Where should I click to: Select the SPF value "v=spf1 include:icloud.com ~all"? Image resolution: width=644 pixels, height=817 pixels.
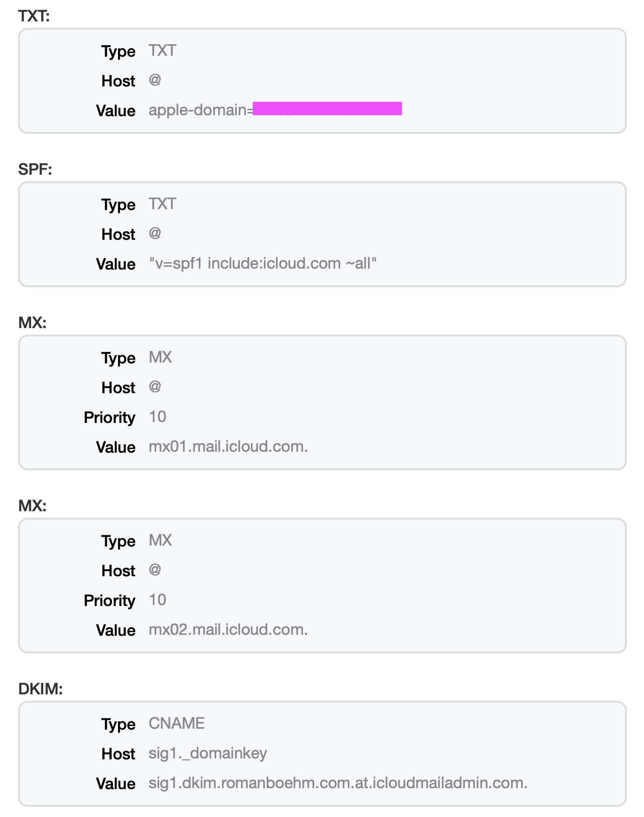point(263,264)
